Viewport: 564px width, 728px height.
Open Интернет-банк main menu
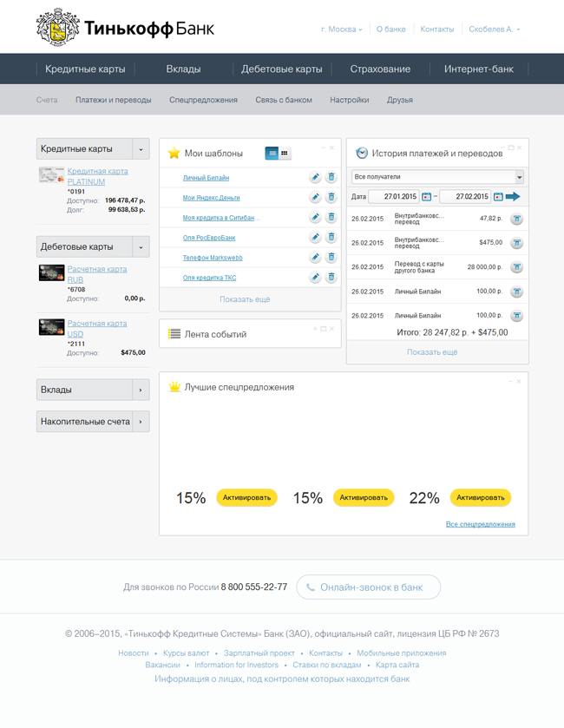pos(479,69)
